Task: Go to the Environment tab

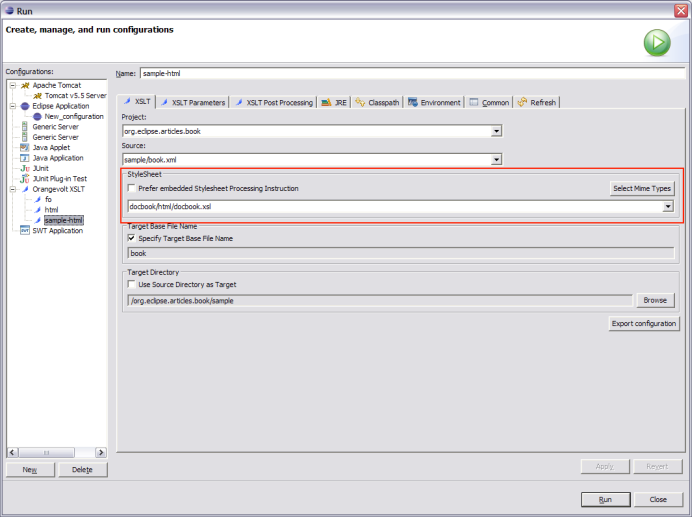Action: [434, 102]
